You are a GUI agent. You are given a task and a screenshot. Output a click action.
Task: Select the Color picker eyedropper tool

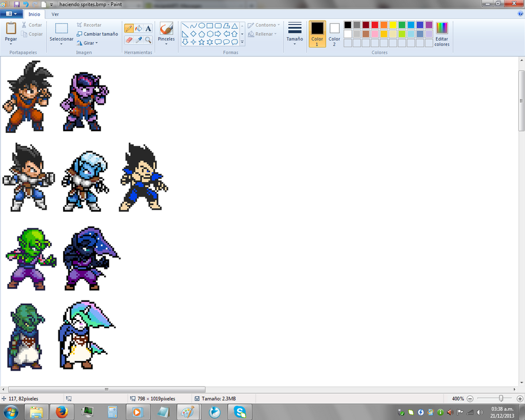click(138, 40)
